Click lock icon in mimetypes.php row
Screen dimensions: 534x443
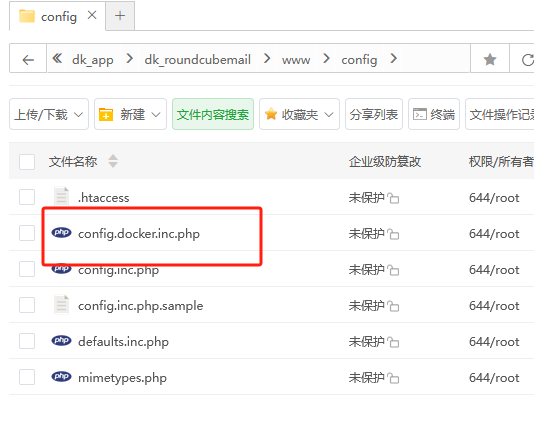(393, 378)
